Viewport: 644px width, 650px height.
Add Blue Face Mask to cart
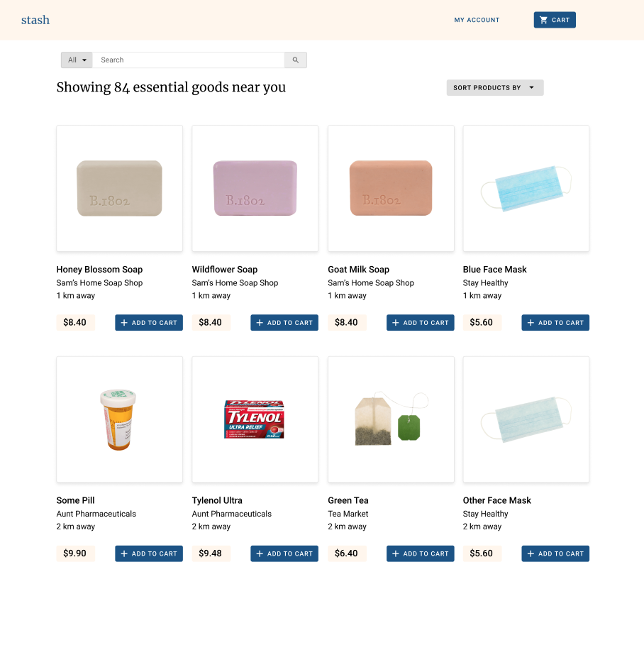click(555, 322)
